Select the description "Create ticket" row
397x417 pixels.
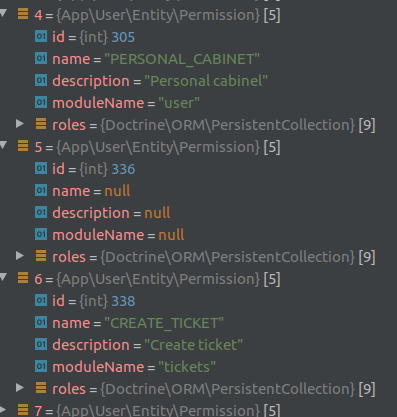point(198,345)
